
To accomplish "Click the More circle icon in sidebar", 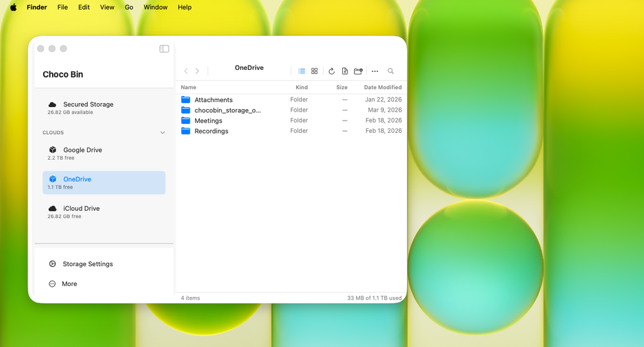I will (x=52, y=284).
